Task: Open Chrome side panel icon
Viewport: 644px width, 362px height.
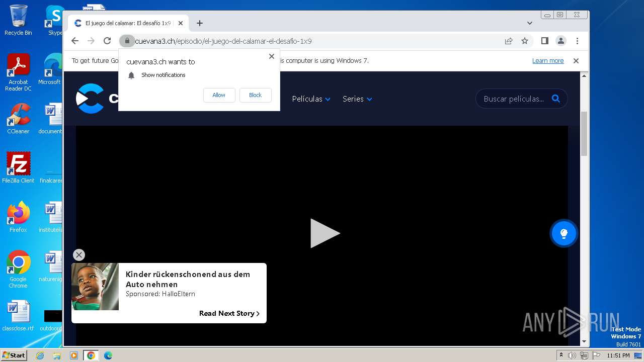Action: click(544, 41)
